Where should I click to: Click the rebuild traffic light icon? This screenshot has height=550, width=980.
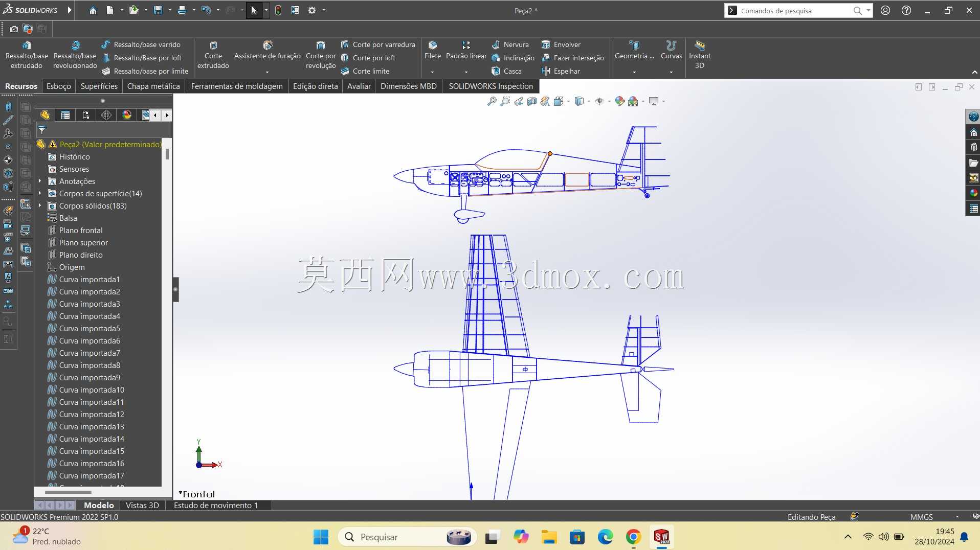(x=278, y=10)
